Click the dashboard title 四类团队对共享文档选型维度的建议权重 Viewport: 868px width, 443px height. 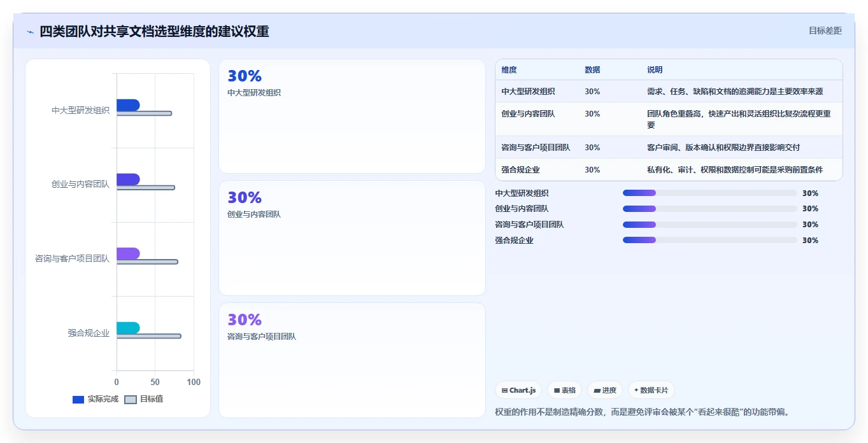[x=154, y=31]
